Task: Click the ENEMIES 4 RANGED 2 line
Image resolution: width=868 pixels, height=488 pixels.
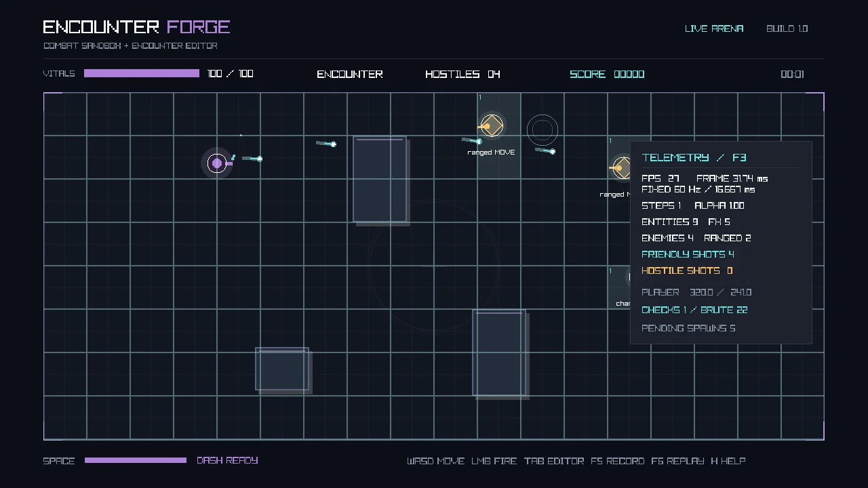Action: pos(696,238)
